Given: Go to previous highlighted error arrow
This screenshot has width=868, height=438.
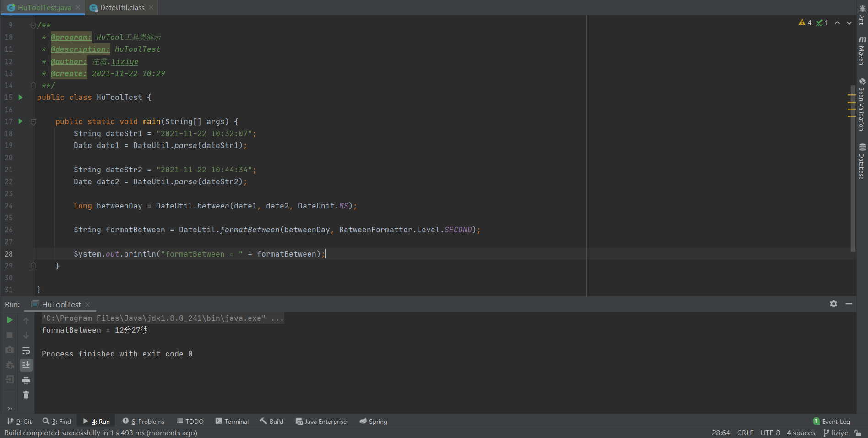Looking at the screenshot, I should (837, 22).
